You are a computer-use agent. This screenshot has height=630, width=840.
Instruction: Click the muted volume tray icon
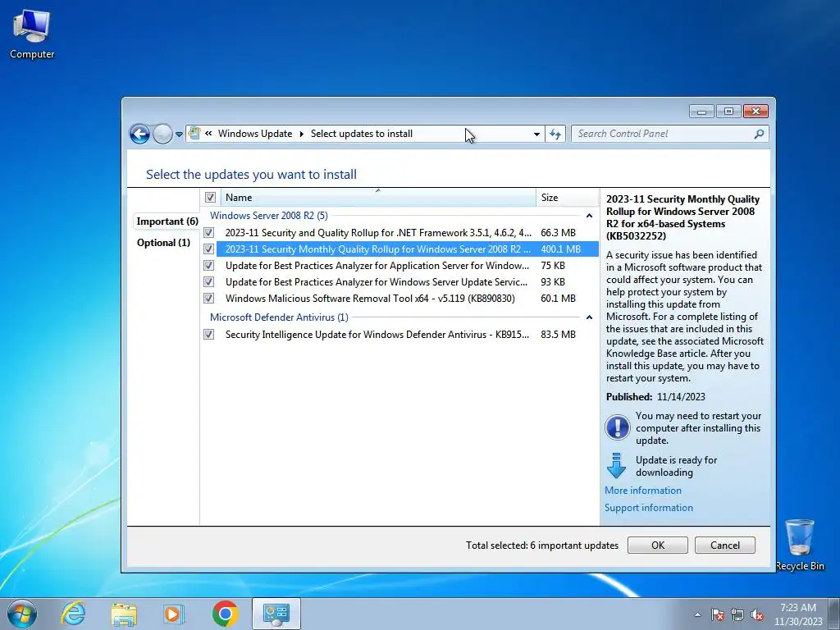tap(757, 614)
